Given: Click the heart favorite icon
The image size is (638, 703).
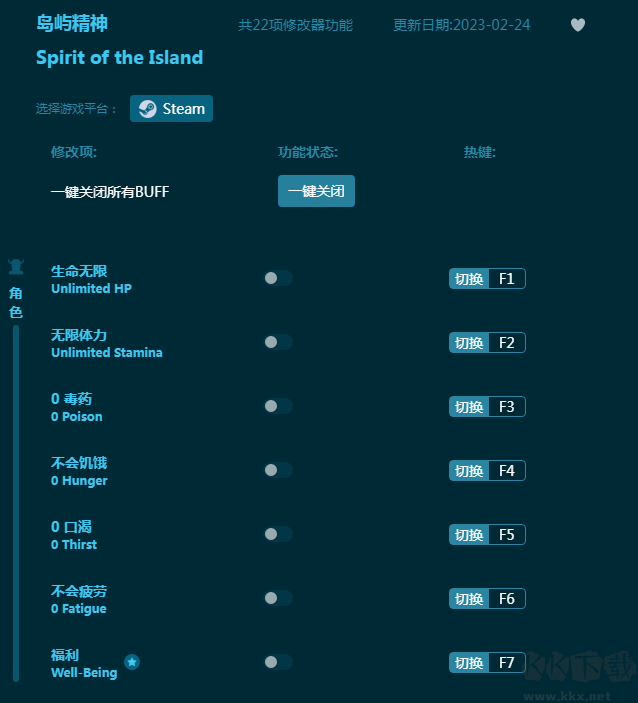Looking at the screenshot, I should coord(577,25).
